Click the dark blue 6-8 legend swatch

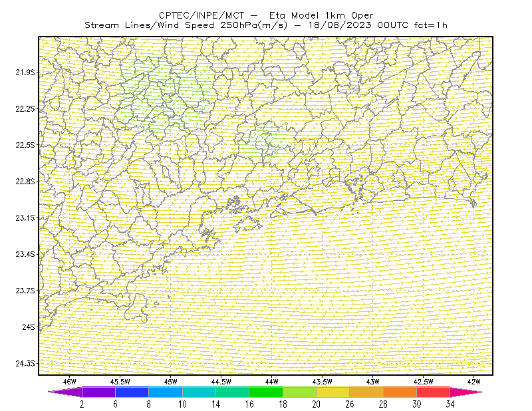click(x=132, y=392)
